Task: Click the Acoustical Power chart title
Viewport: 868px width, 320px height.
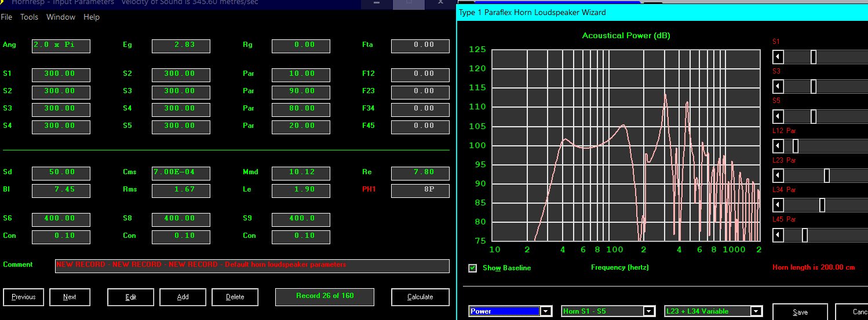Action: click(x=626, y=36)
